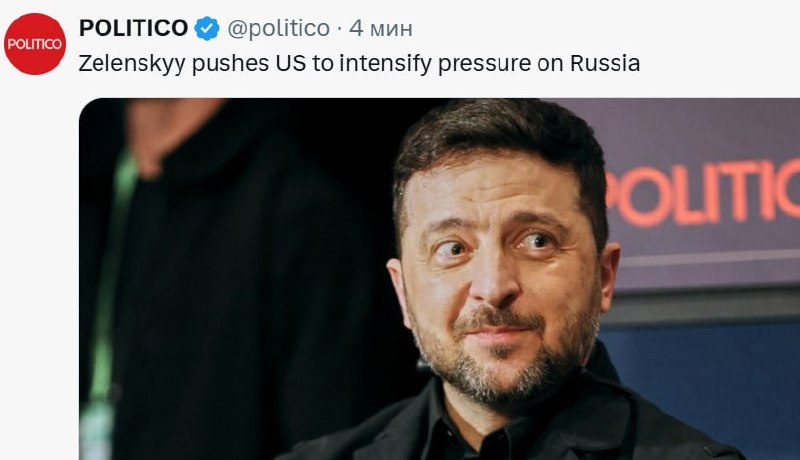This screenshot has height=460, width=800.
Task: Click the dot separator before the timestamp
Action: click(x=340, y=30)
